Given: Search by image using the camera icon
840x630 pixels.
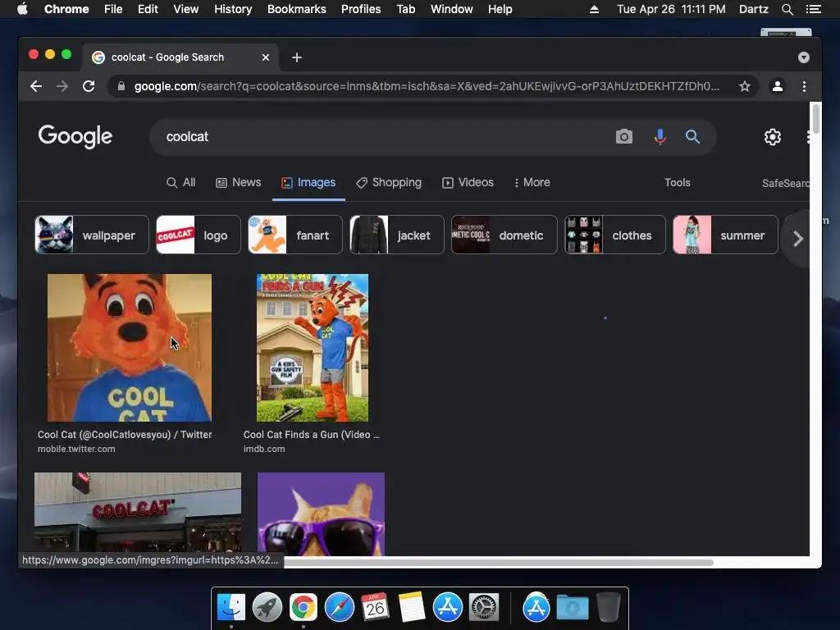Looking at the screenshot, I should pos(624,137).
